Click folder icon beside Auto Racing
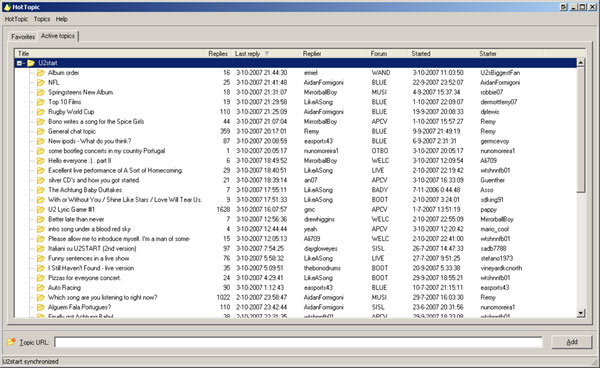Image resolution: width=600 pixels, height=368 pixels. click(x=41, y=288)
